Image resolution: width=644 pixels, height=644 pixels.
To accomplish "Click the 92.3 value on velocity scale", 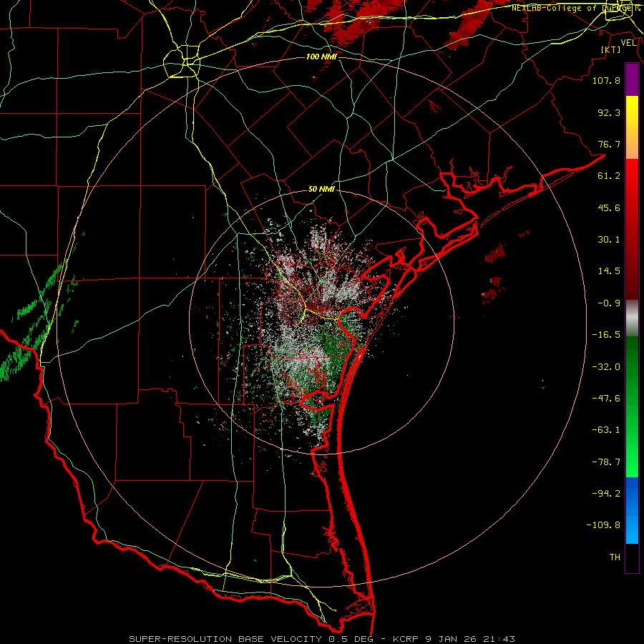I will point(609,112).
